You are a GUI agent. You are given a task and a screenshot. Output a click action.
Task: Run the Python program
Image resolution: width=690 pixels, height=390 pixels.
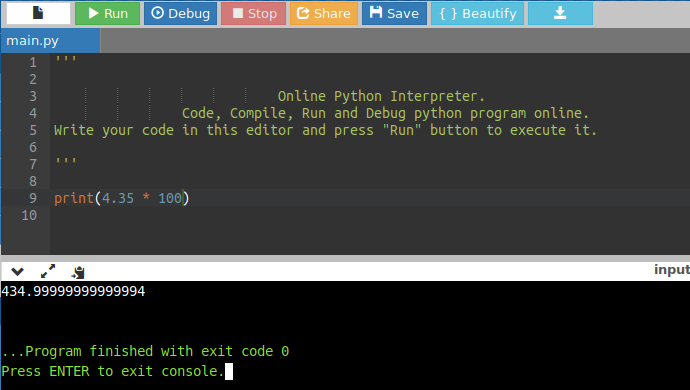107,13
